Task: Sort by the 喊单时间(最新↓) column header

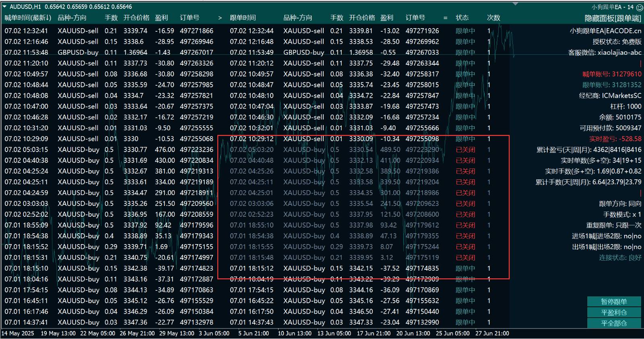Action: [x=28, y=18]
